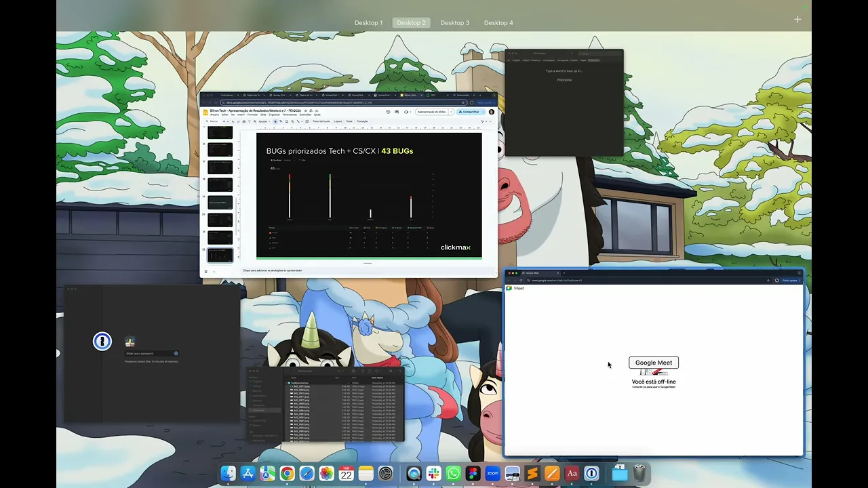Click the 1Password password field
The height and width of the screenshot is (488, 868).
(152, 353)
